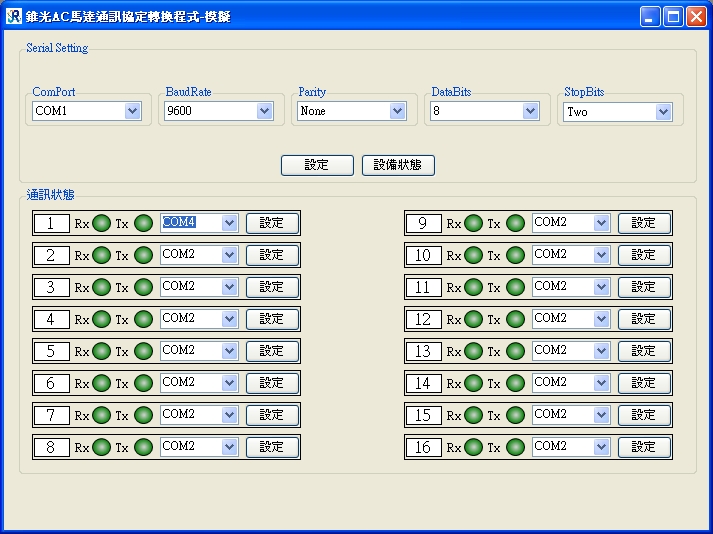Click the 設定 button for channel 4
Screen dimensions: 713x534
coord(272,319)
